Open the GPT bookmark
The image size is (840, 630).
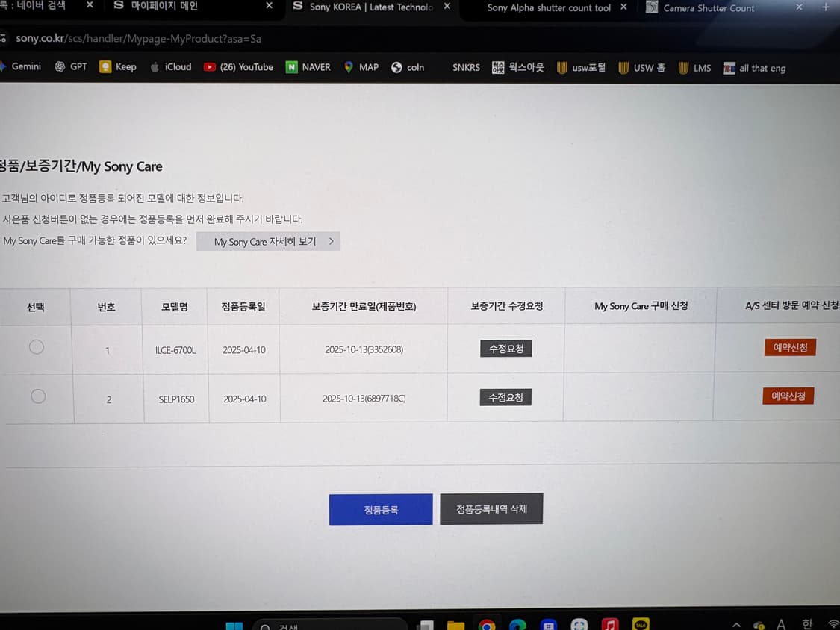click(71, 66)
